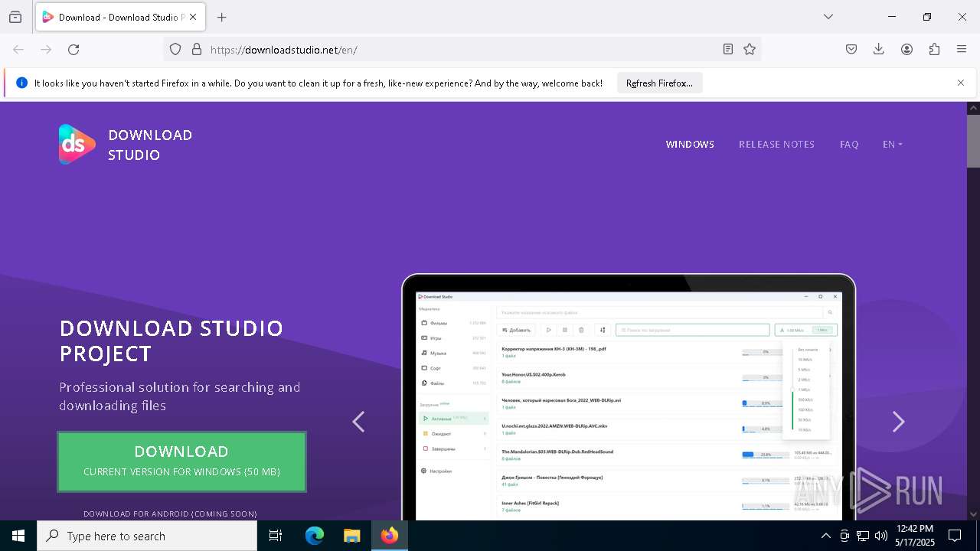Open Firefox recent browsing view icon

click(15, 17)
